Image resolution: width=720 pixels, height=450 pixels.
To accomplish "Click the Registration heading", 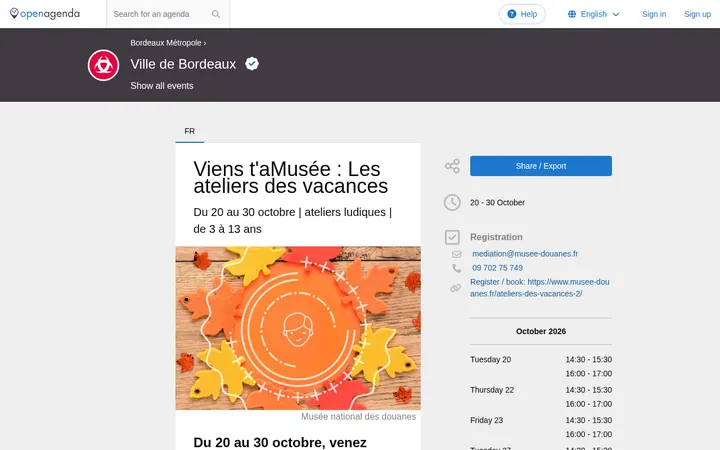I will pos(496,237).
